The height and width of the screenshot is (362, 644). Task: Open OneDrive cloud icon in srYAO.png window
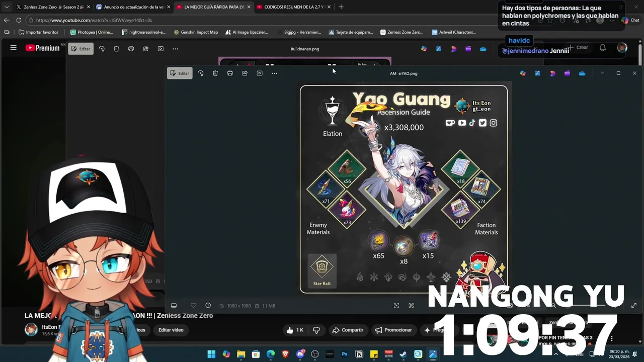point(582,73)
